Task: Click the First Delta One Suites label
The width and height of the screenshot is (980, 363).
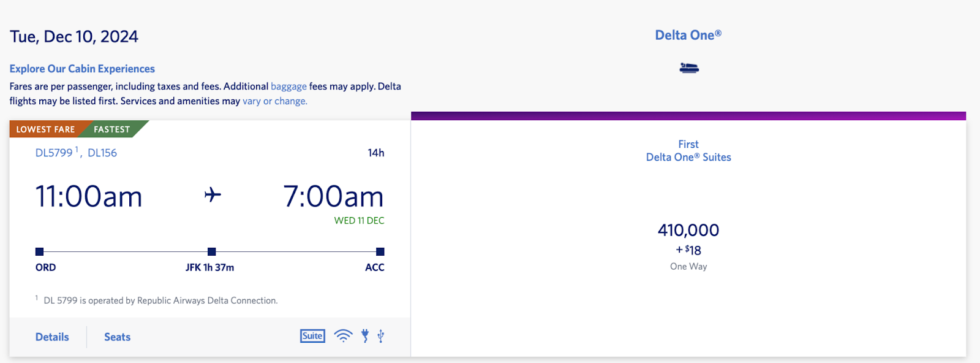Action: pyautogui.click(x=688, y=151)
